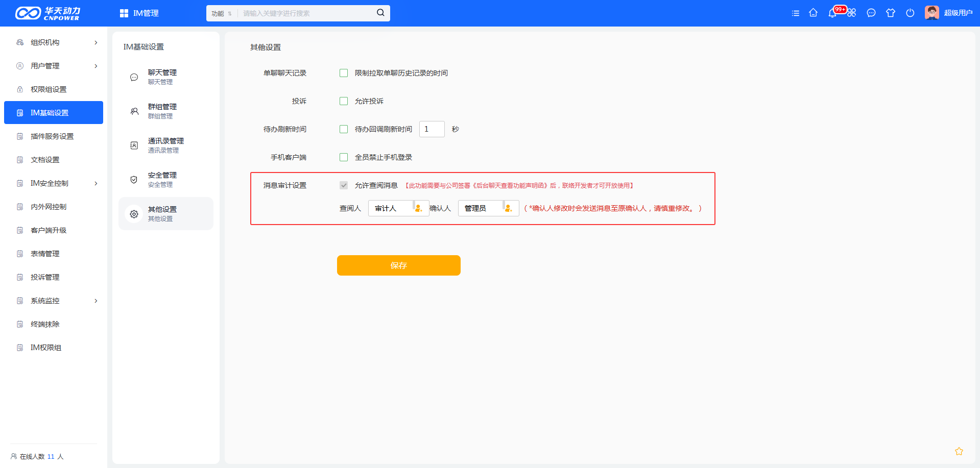
Task: Click the 通讯录管理 contacts icon
Action: [x=134, y=145]
